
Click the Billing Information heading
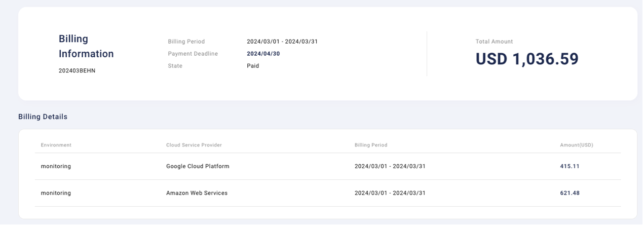pos(86,46)
